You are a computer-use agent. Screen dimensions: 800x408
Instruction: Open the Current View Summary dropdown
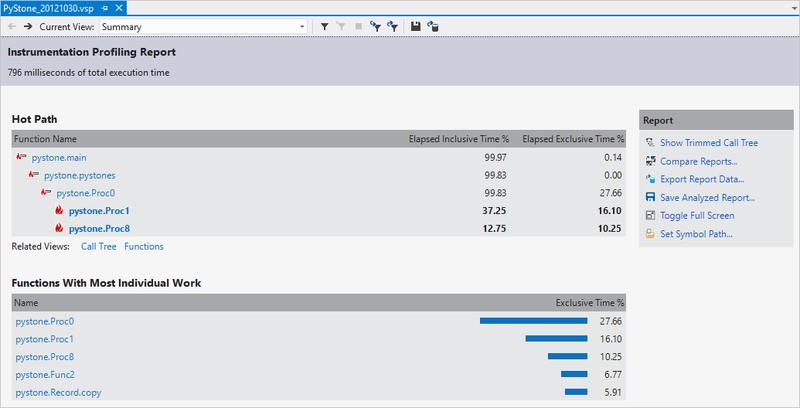click(x=203, y=27)
